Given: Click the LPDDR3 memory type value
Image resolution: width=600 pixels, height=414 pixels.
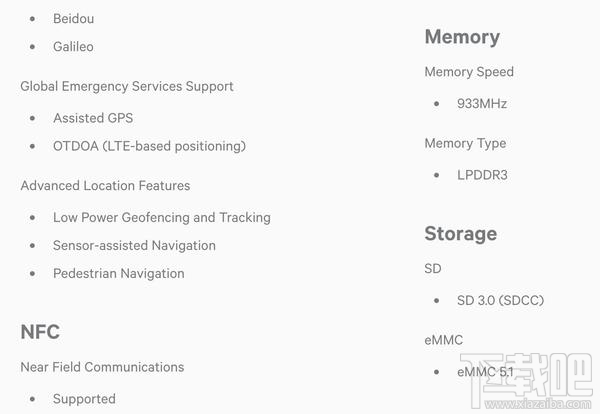Looking at the screenshot, I should tap(482, 175).
